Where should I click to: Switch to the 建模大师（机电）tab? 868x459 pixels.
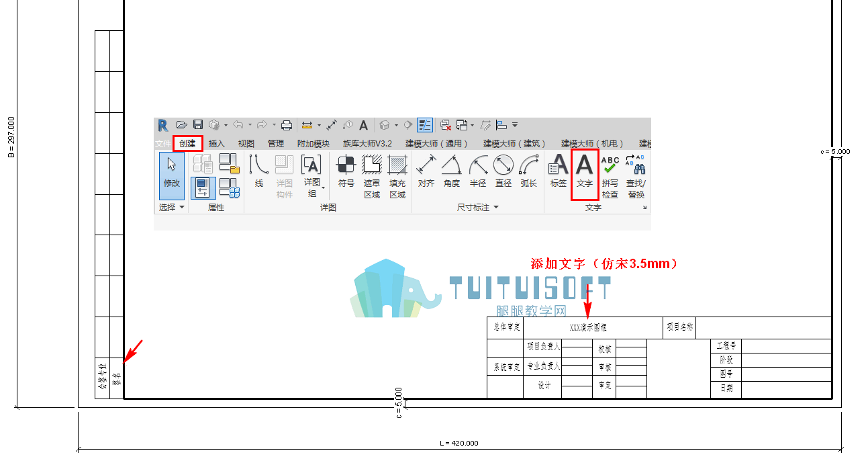pyautogui.click(x=593, y=144)
